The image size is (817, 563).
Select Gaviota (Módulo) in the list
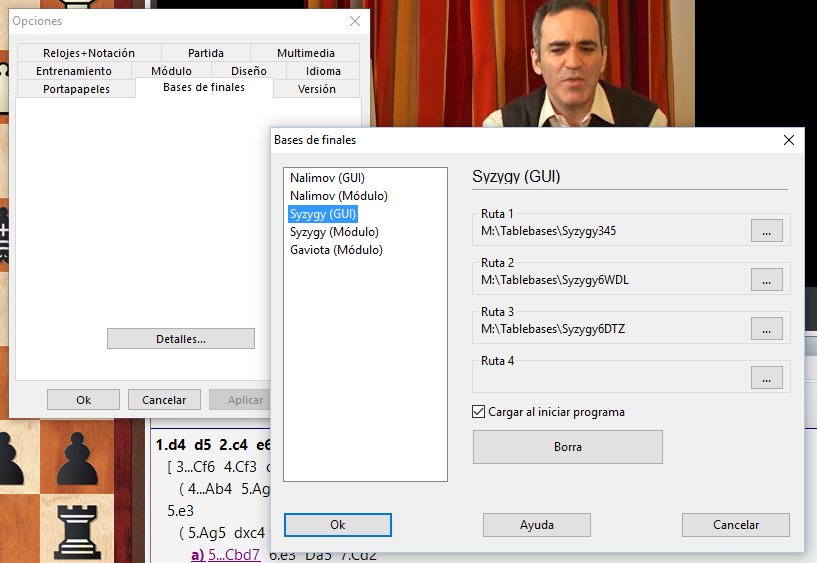(x=336, y=250)
